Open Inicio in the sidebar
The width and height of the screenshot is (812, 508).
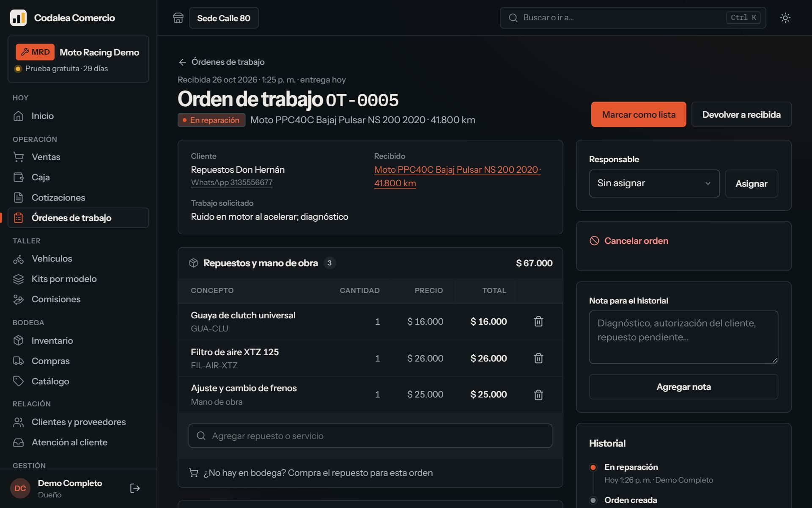78,116
